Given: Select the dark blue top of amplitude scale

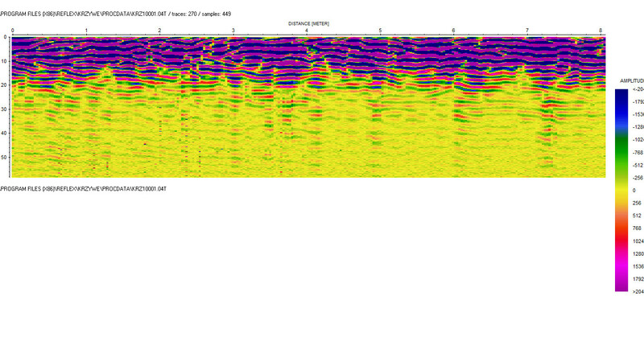Looking at the screenshot, I should [x=621, y=95].
